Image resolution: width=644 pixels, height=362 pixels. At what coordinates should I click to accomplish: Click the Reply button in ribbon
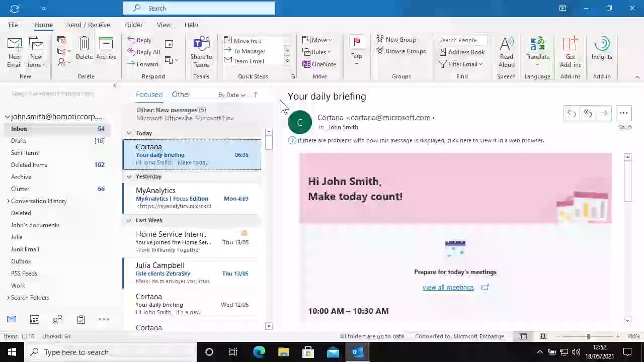click(139, 40)
